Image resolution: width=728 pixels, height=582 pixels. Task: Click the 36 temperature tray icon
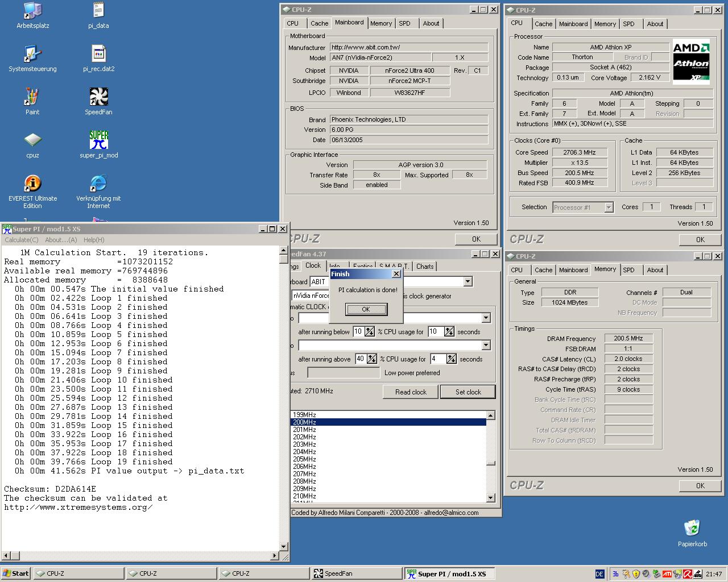point(615,574)
